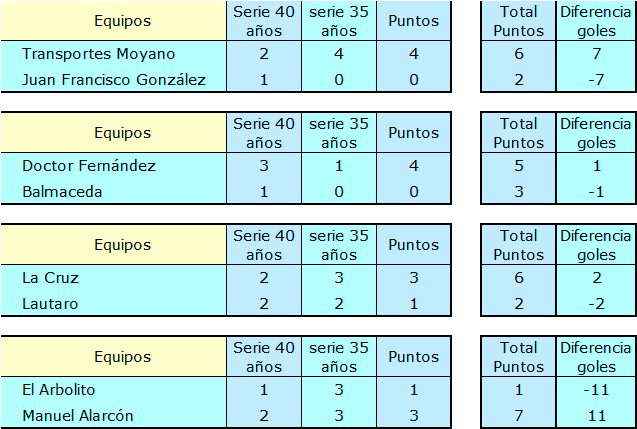The image size is (637, 429).
Task: Click Doctor Fernández's Total Puntos value 5
Action: tap(518, 166)
